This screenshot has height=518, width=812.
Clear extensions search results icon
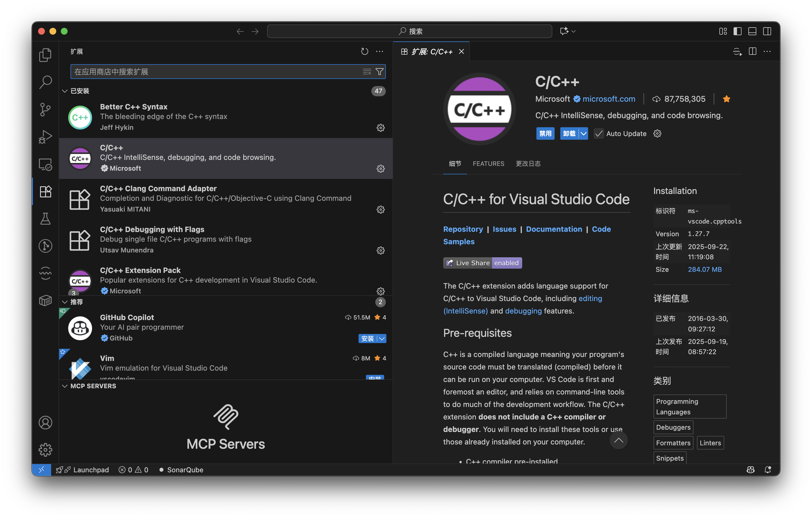[x=367, y=72]
